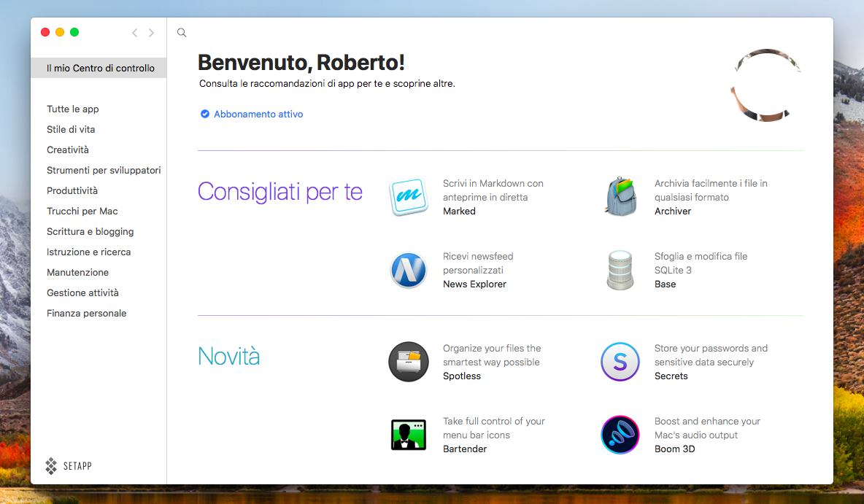Click the user profile avatar
The image size is (864, 504).
765,85
